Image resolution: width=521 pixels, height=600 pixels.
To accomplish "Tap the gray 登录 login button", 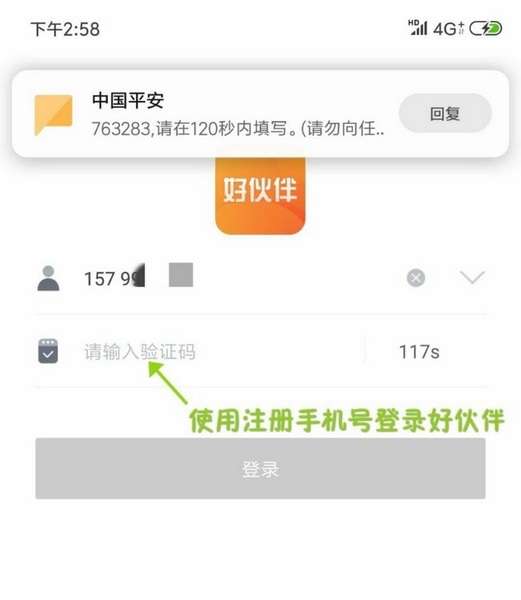I will [260, 468].
